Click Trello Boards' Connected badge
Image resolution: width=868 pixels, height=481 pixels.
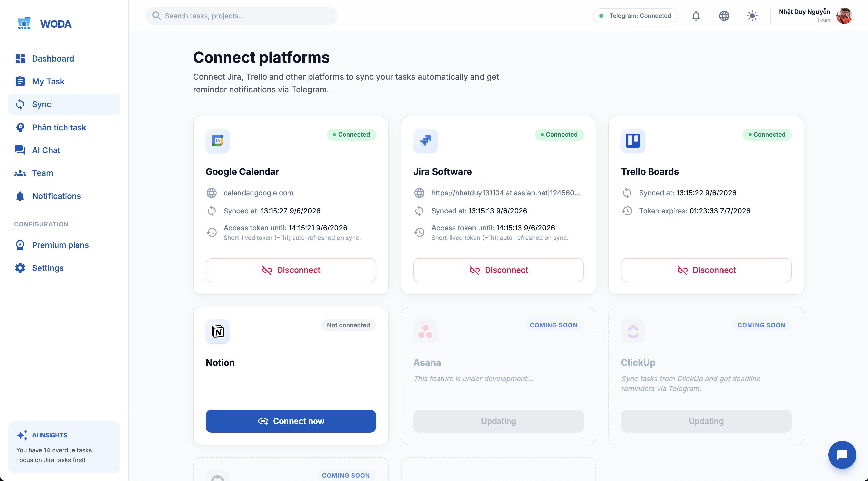click(767, 134)
